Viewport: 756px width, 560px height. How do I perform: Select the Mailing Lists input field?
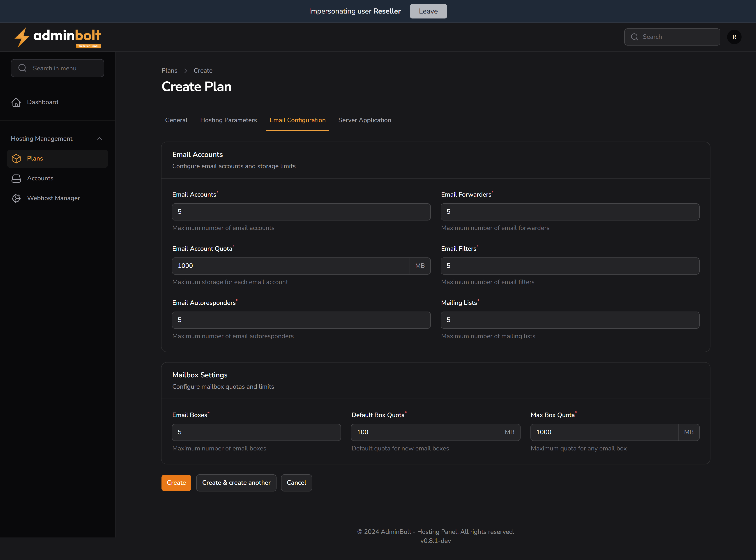[x=569, y=320]
